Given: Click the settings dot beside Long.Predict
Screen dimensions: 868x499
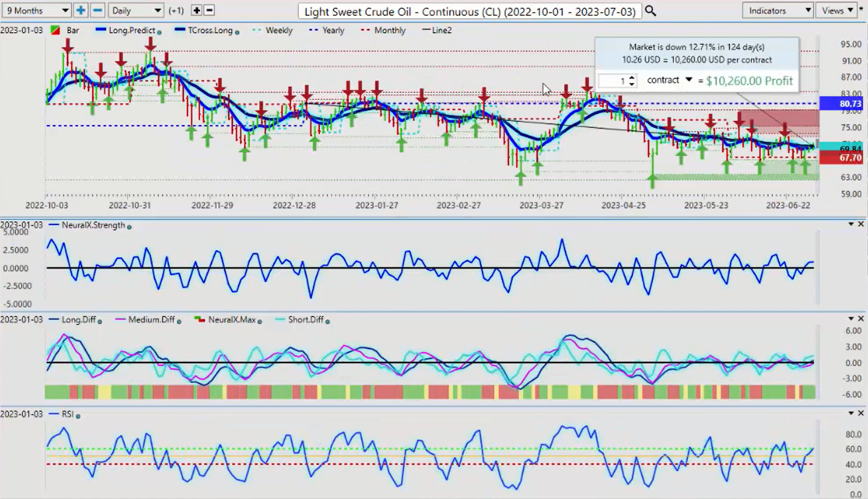Looking at the screenshot, I should point(159,32).
